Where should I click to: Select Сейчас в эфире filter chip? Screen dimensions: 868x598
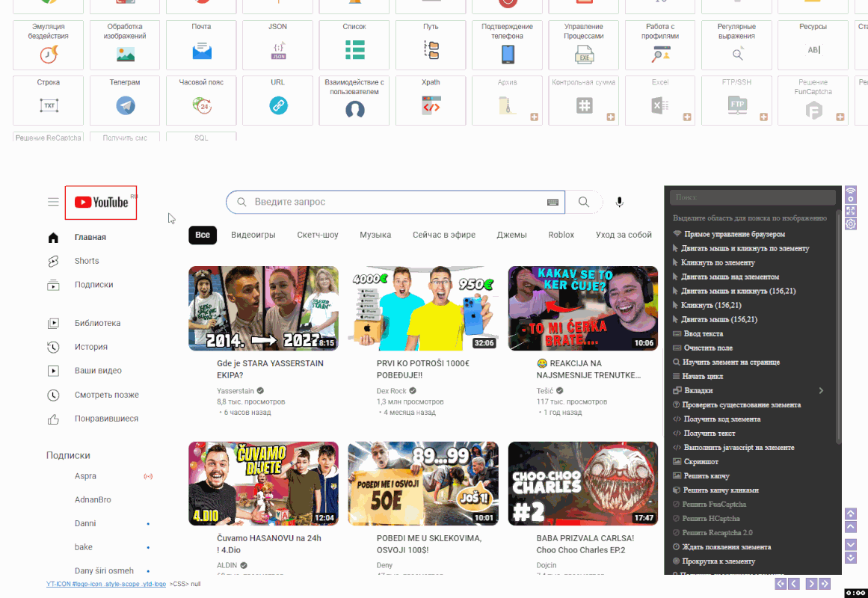pos(444,235)
